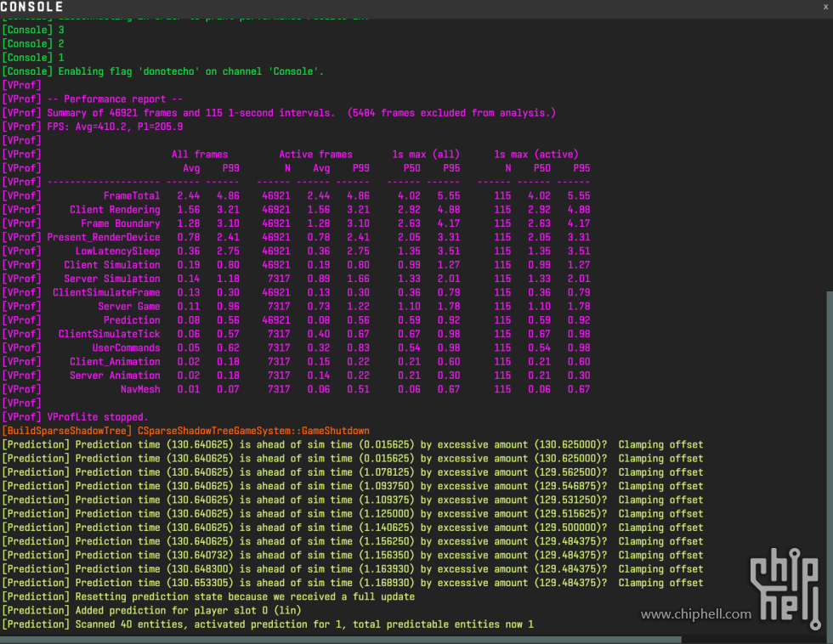Screen dimensions: 833x644
Task: Select the Client Simulation row label
Action: pos(112,264)
